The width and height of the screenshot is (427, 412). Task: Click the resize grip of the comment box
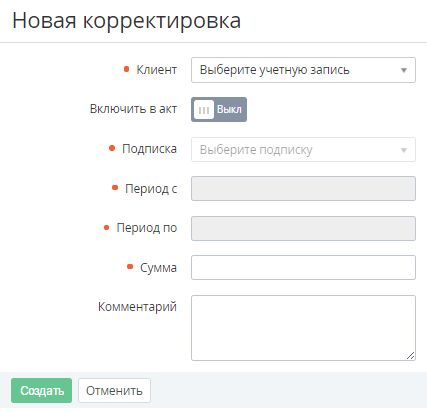(410, 355)
